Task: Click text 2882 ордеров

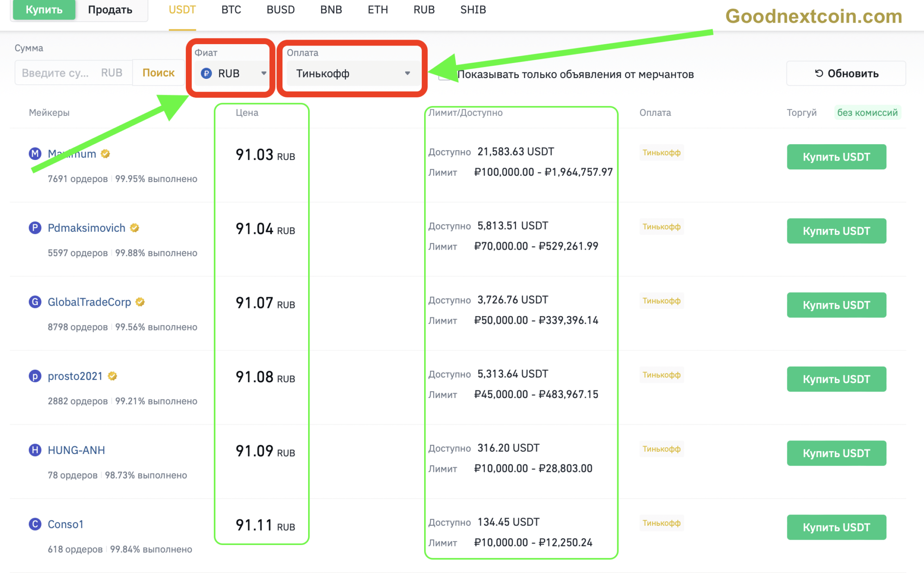Action: click(78, 401)
